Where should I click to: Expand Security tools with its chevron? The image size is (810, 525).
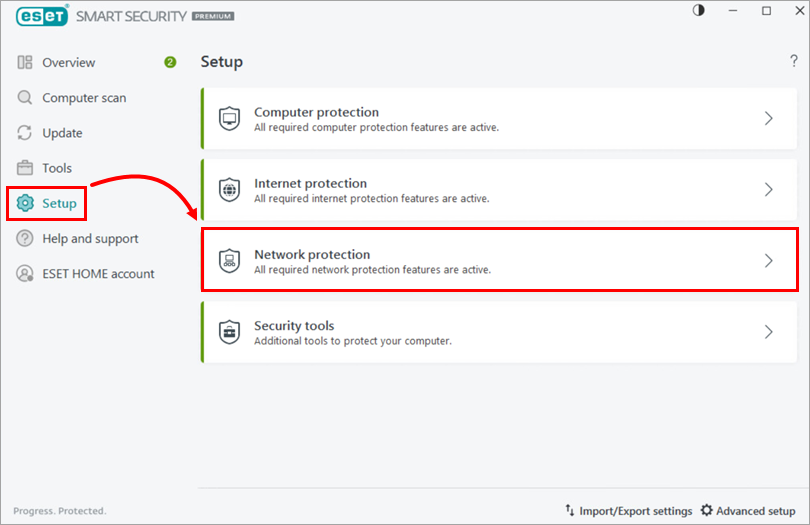point(768,332)
